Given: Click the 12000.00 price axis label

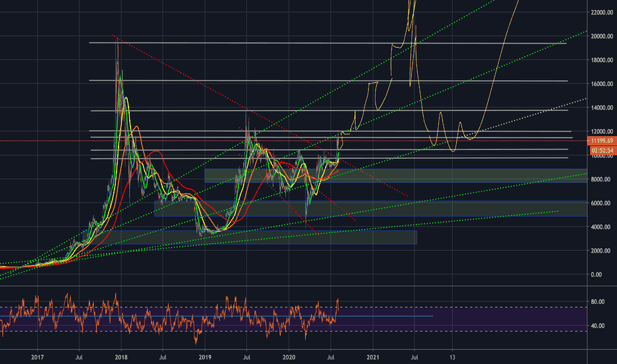Looking at the screenshot, I should [602, 132].
